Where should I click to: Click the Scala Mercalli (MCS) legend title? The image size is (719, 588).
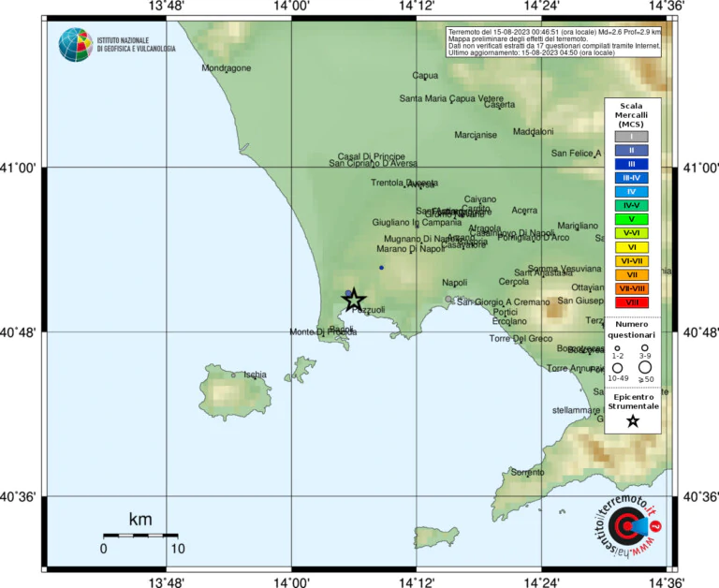(x=631, y=115)
